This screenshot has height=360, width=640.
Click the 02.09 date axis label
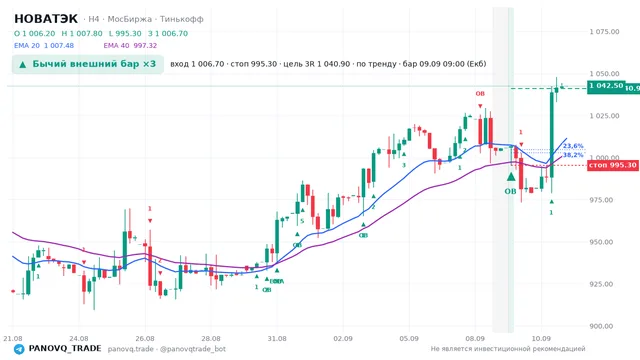343,338
